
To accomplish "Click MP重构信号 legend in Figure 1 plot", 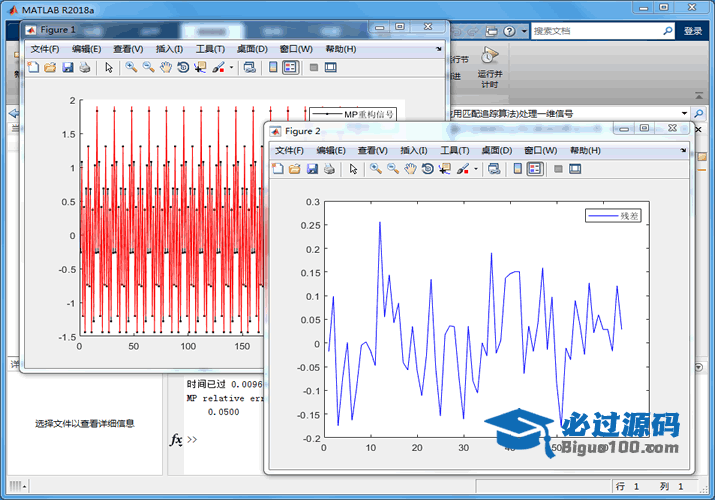I will tap(353, 114).
